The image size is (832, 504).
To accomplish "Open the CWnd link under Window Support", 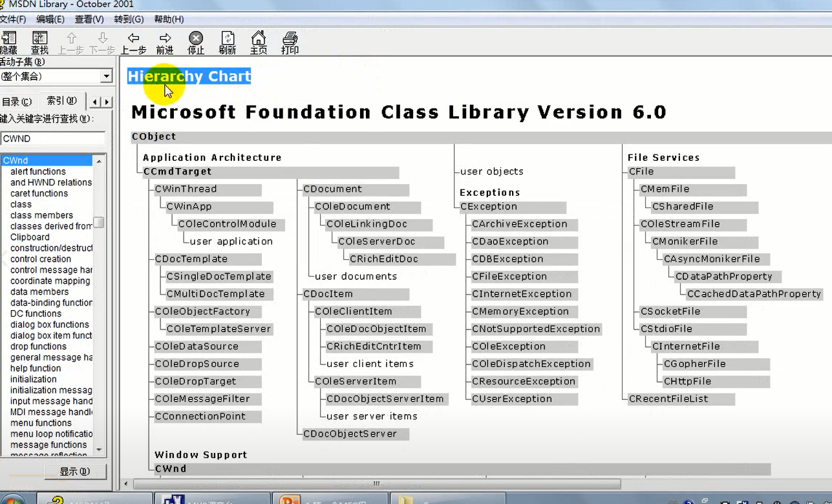I will click(x=171, y=469).
